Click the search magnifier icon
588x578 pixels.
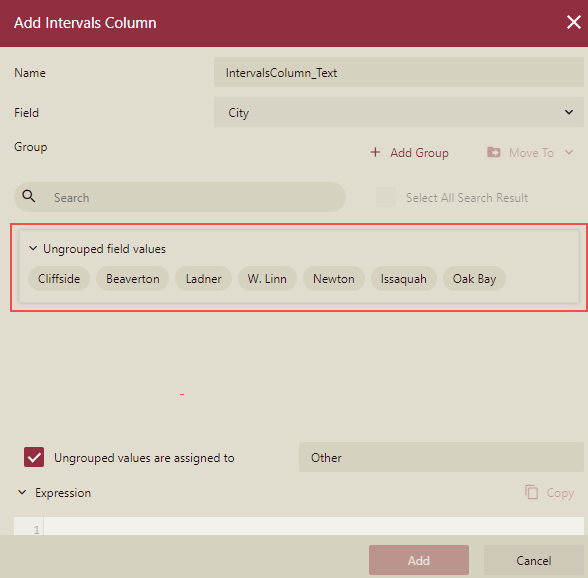click(28, 196)
